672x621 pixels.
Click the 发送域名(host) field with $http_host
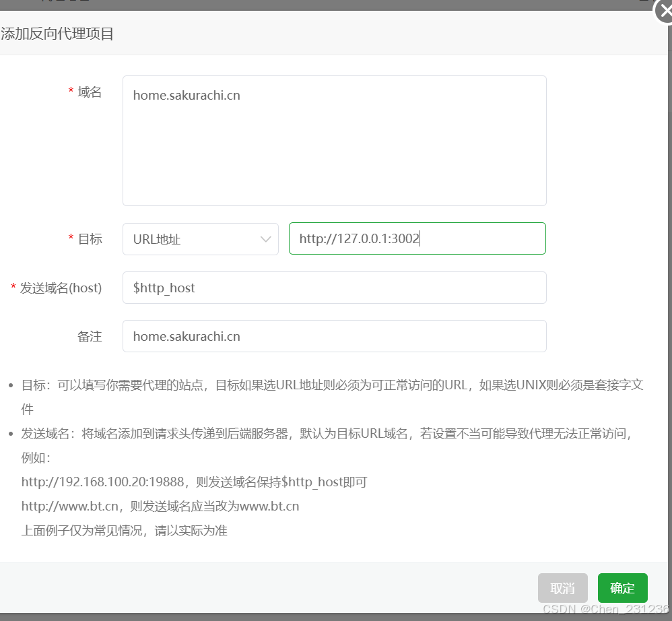(x=334, y=288)
